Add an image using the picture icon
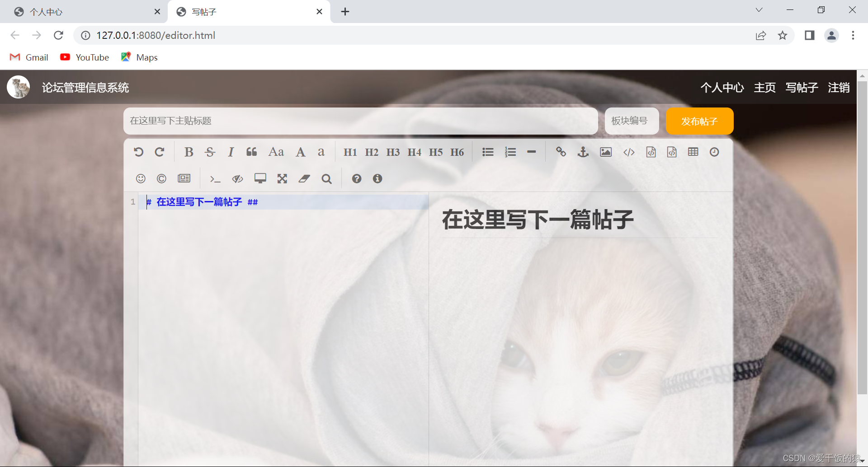This screenshot has height=467, width=868. (x=606, y=152)
